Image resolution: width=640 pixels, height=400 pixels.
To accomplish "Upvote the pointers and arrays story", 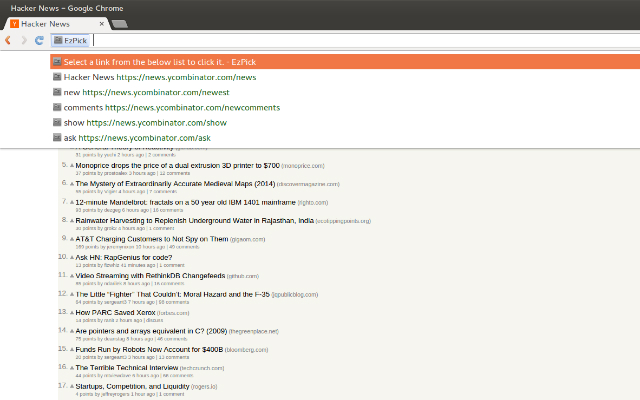I will [x=72, y=331].
